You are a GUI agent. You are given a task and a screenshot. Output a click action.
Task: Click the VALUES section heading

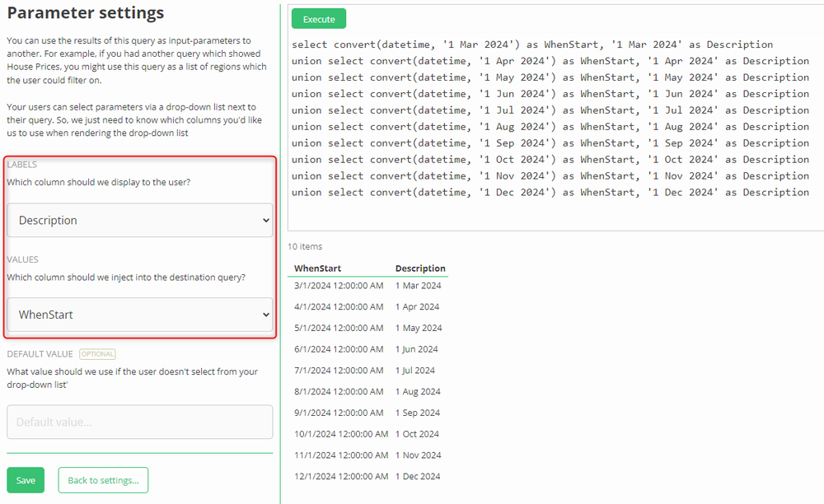point(22,259)
